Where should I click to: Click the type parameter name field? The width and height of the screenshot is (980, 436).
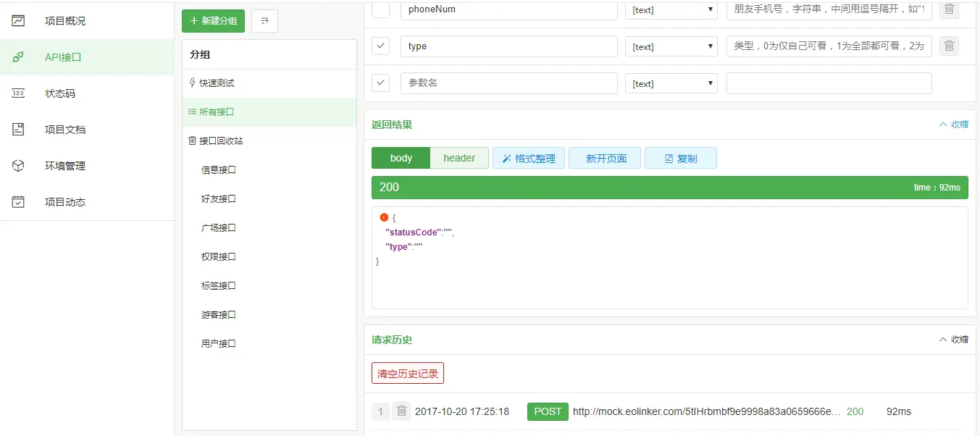[508, 46]
